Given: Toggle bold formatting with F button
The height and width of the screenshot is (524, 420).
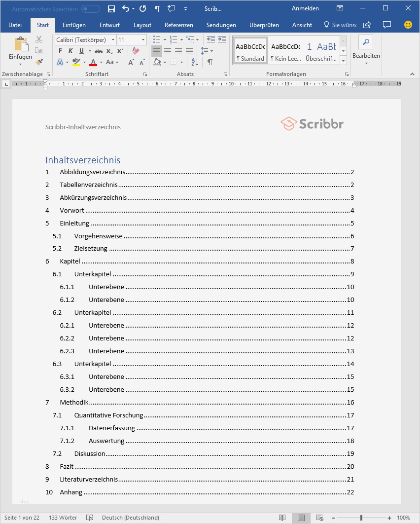Looking at the screenshot, I should (x=60, y=51).
